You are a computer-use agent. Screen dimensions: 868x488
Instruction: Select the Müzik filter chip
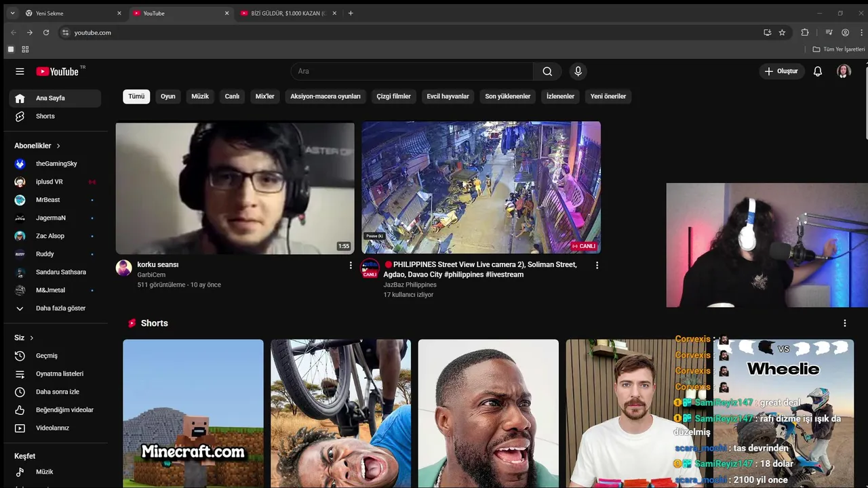pyautogui.click(x=200, y=96)
